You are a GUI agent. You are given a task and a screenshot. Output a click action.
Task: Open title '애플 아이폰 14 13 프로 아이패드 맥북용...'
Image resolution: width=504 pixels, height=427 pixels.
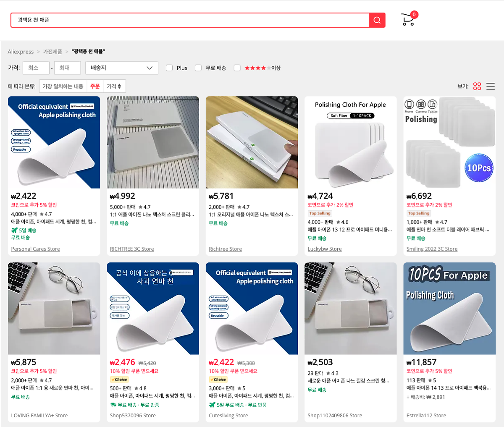point(449,388)
